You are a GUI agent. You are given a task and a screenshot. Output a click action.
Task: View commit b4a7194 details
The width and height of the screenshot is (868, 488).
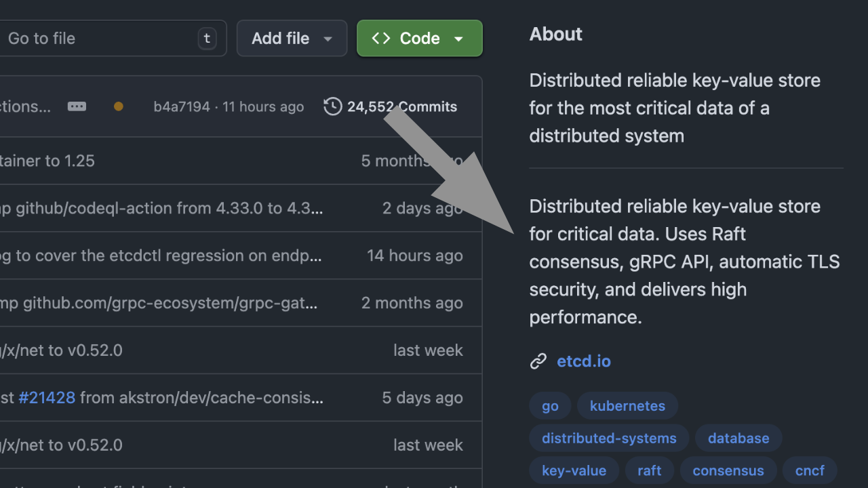[182, 106]
